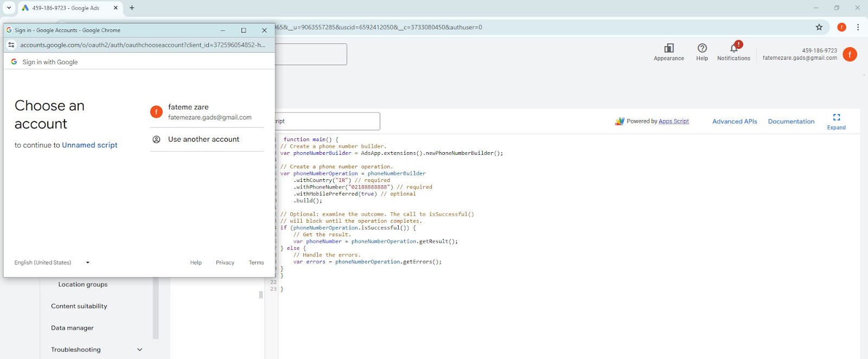Click the address bar in sign-in popup
Image resolution: width=868 pixels, height=359 pixels.
[143, 45]
